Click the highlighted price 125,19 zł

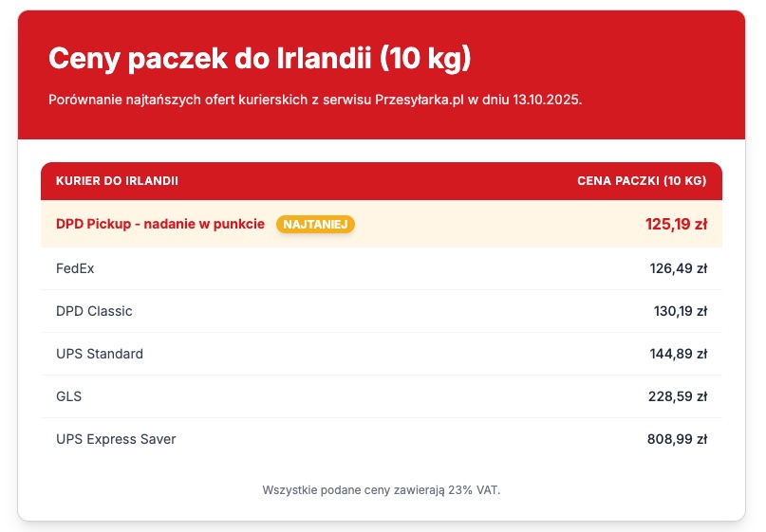point(676,225)
